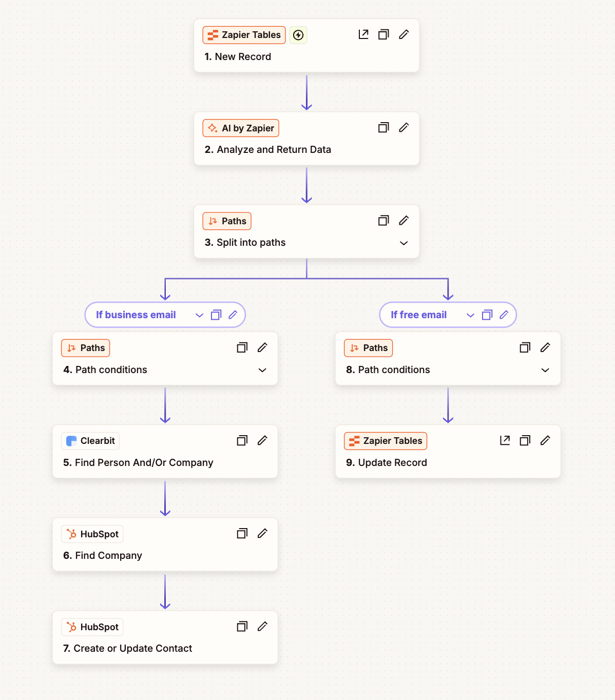The image size is (615, 700).
Task: Duplicate the Create or Update Contact step
Action: coord(242,626)
